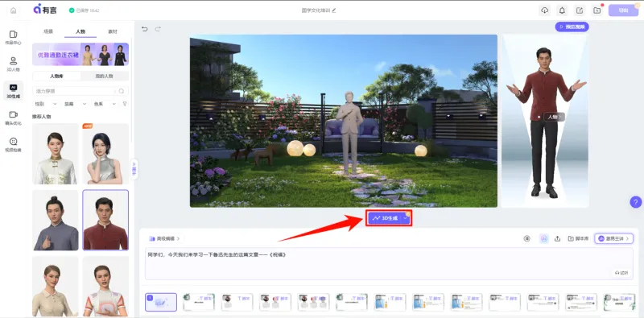644x318 pixels.
Task: Click into the script text area
Action: [389, 264]
